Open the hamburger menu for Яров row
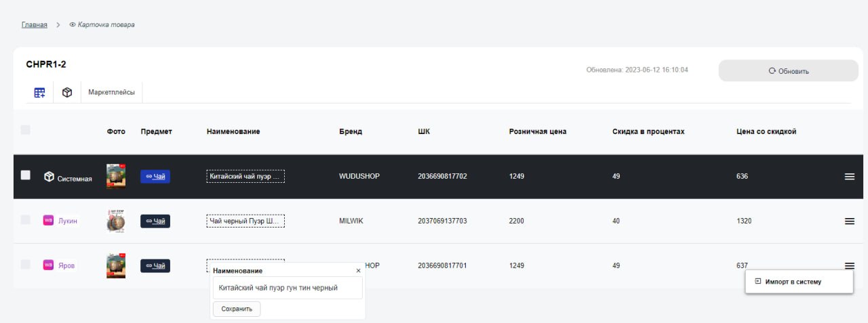The height and width of the screenshot is (323, 868). click(849, 266)
